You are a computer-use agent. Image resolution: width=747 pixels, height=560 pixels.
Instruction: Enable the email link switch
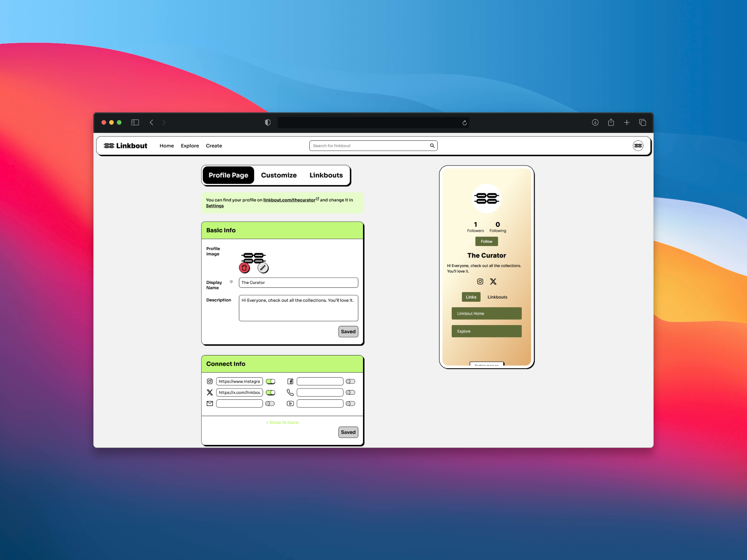coord(270,404)
